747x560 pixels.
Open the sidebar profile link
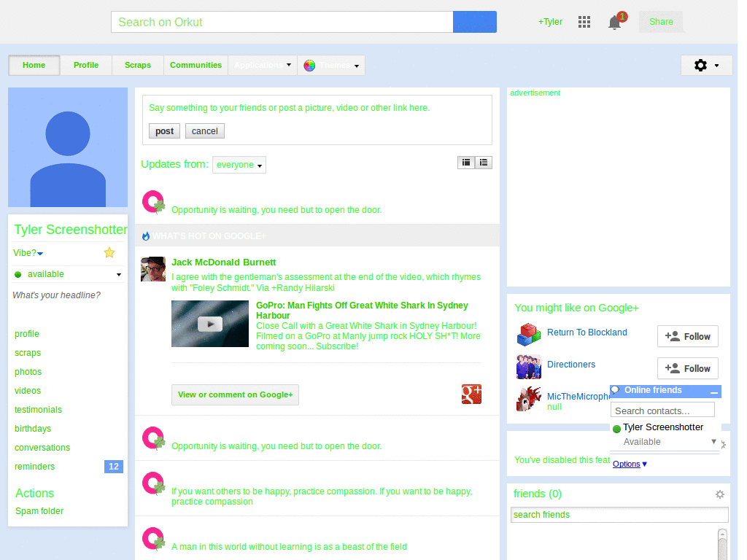(27, 334)
